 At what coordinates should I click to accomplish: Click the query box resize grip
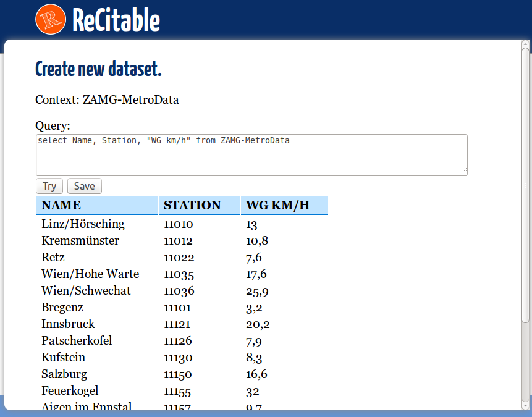464,172
